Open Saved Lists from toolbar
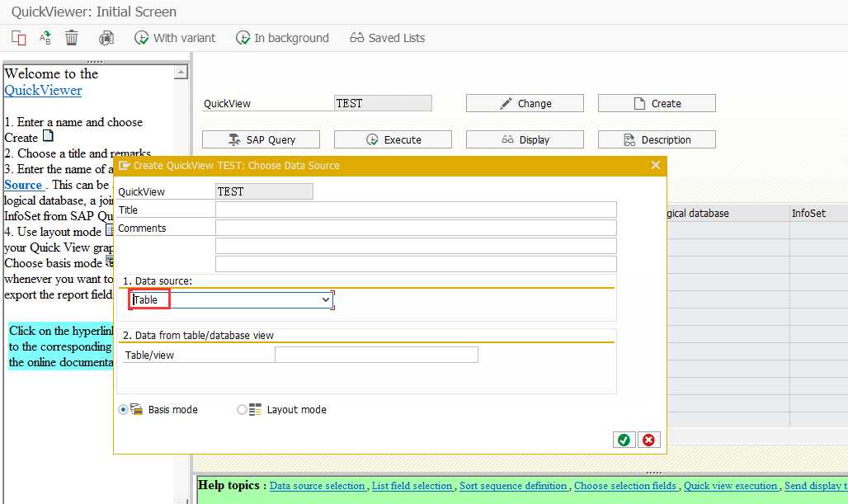 [x=387, y=38]
